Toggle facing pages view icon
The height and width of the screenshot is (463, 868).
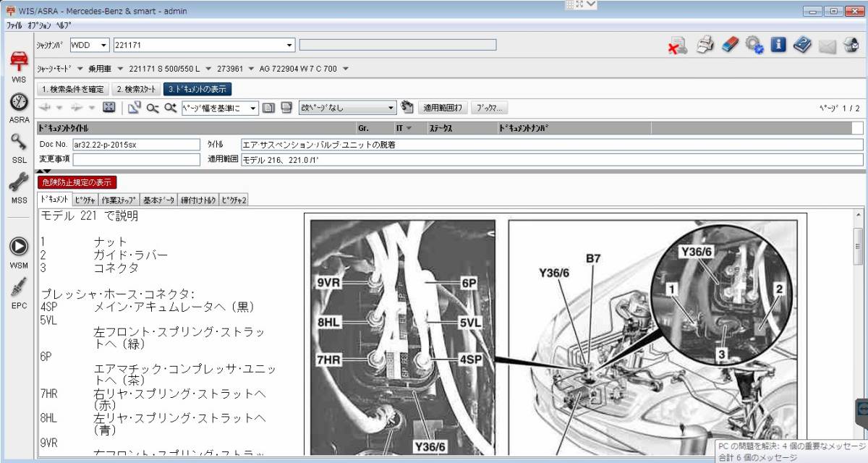coord(285,107)
